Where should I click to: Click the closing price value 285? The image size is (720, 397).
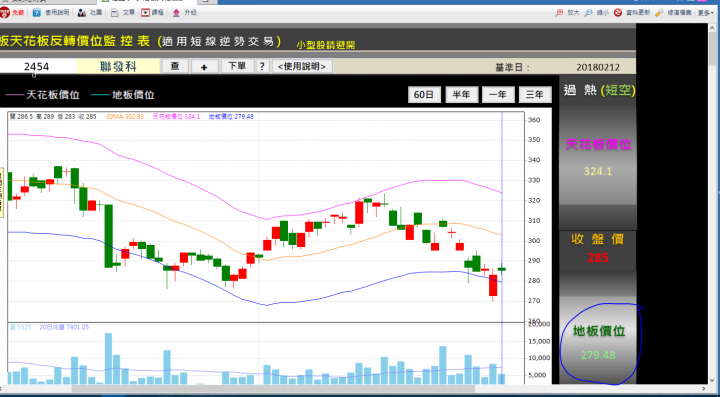(x=597, y=258)
